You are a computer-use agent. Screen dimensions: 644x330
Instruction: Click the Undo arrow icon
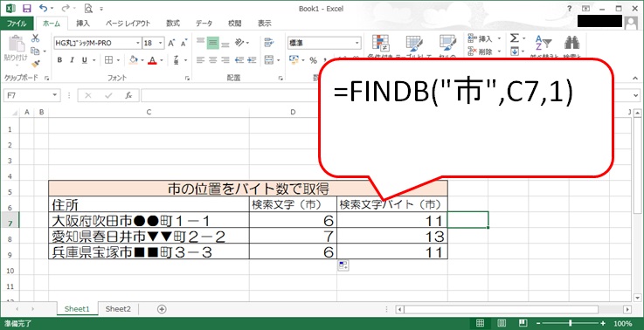pyautogui.click(x=43, y=8)
